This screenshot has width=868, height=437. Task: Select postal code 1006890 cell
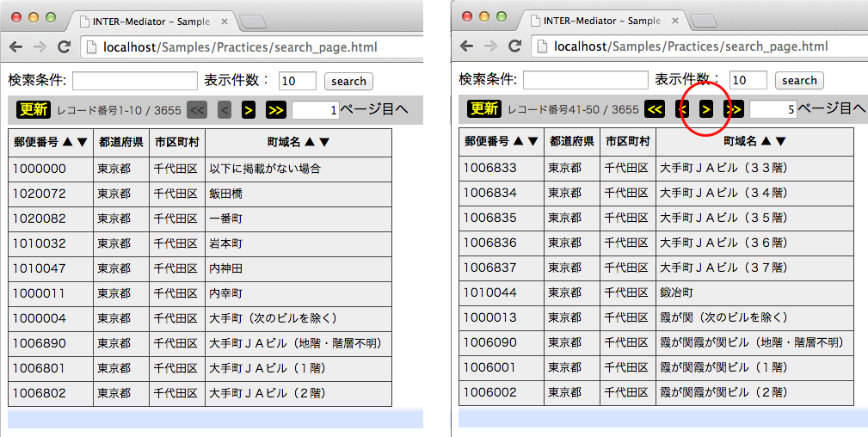(51, 343)
